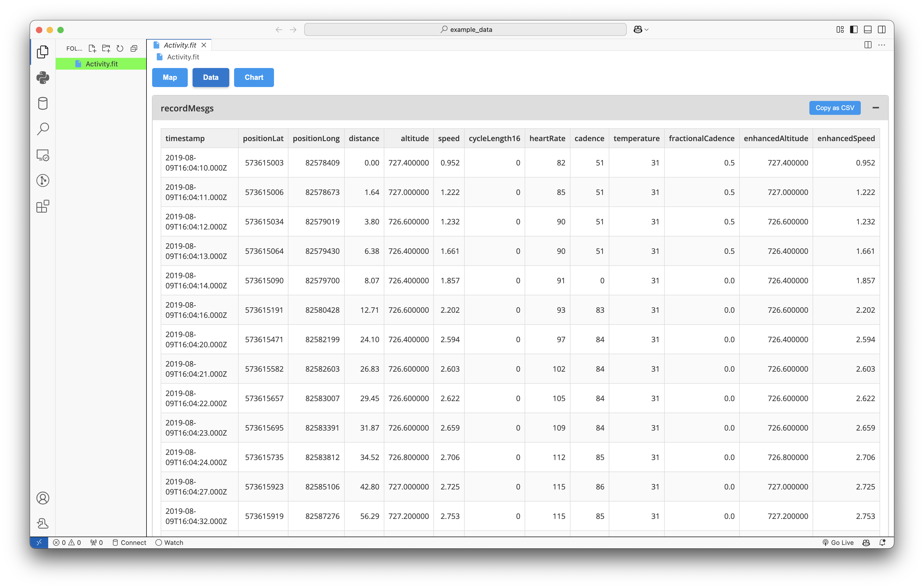Split the editor to the right
Image resolution: width=924 pixels, height=588 pixels.
point(867,45)
